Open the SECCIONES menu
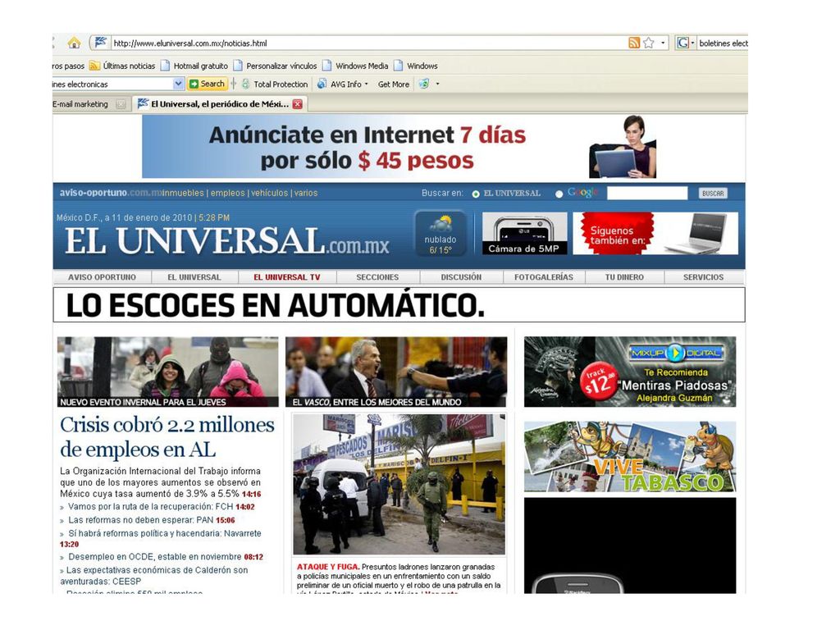This screenshot has height=630, width=840. click(x=377, y=277)
